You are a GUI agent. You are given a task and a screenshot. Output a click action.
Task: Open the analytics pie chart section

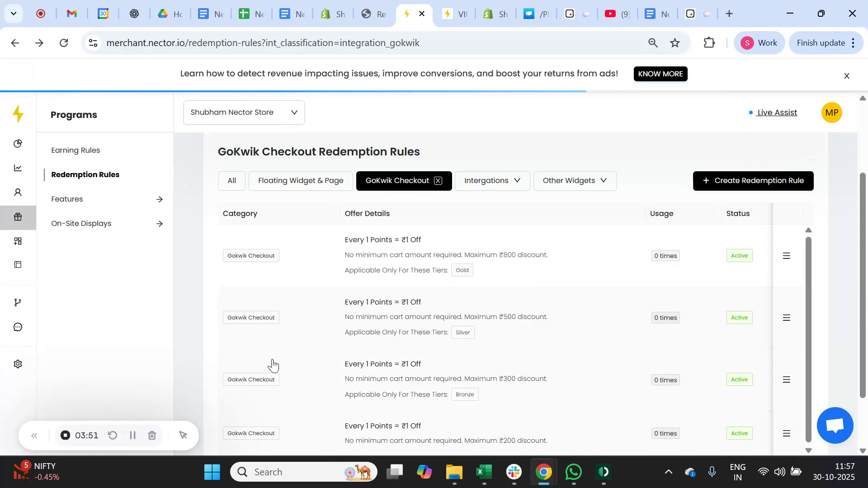coord(18,143)
